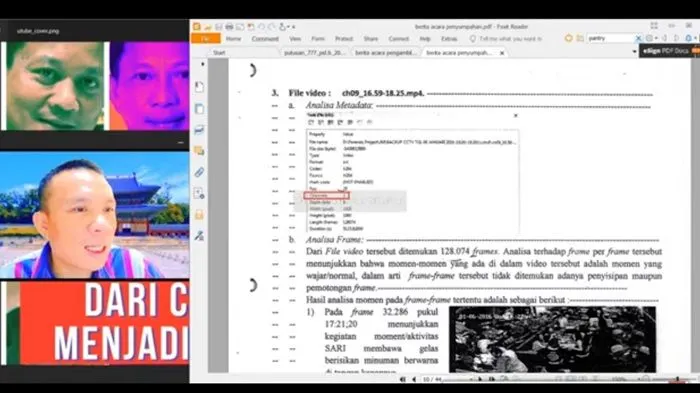Image resolution: width=700 pixels, height=393 pixels.
Task: Open the File menu in Foxit Reader
Action: 206,39
